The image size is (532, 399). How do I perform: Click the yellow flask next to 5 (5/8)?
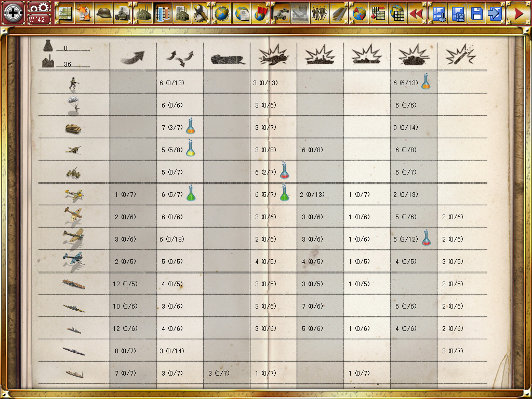coord(190,148)
